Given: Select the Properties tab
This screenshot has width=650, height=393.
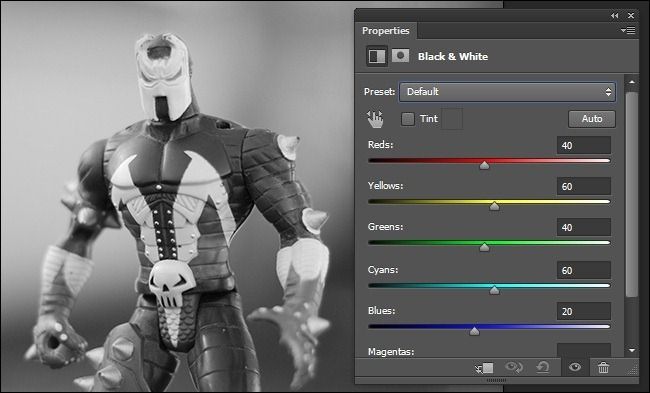Looking at the screenshot, I should pyautogui.click(x=386, y=31).
